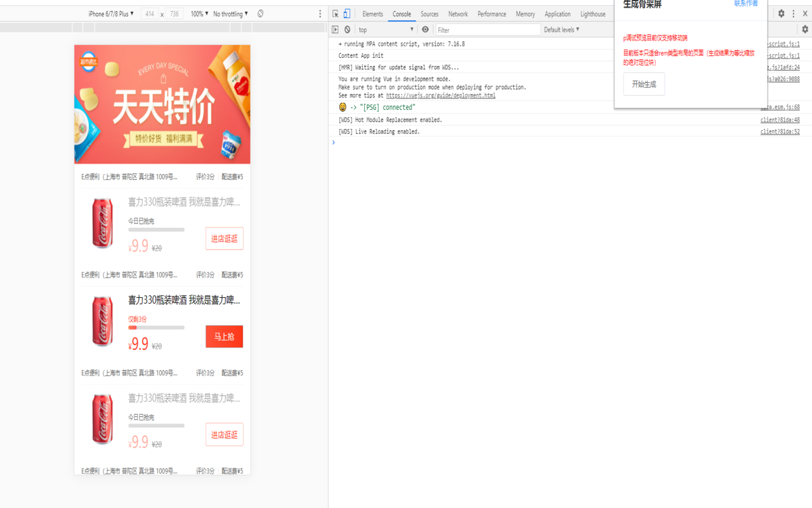This screenshot has width=812, height=508.
Task: Show the console sidebar panel
Action: point(335,30)
